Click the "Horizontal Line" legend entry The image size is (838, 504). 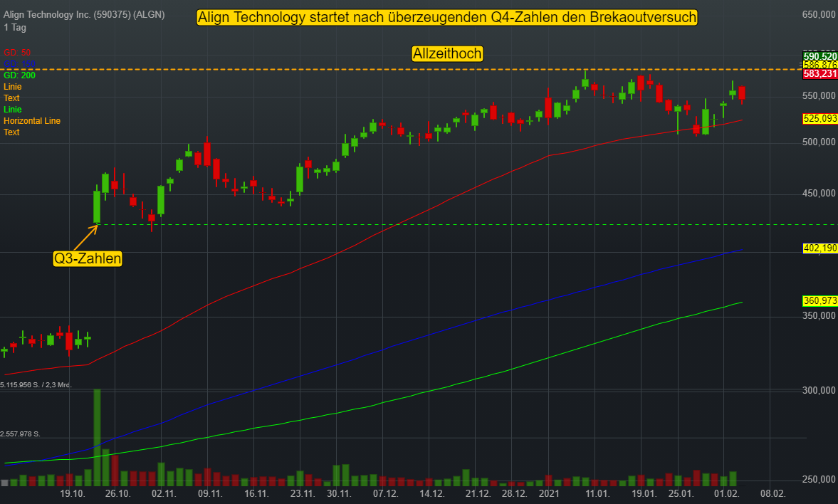[32, 121]
